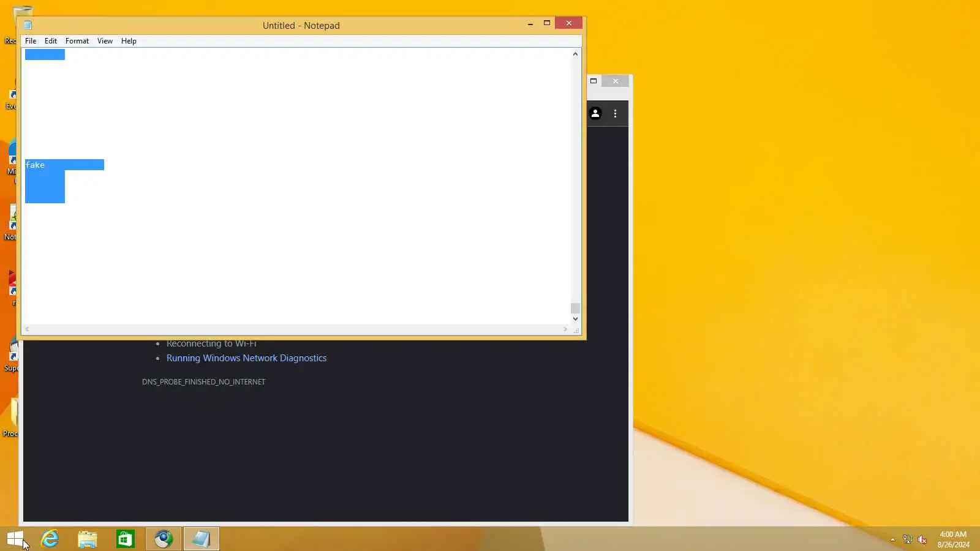The width and height of the screenshot is (980, 551).
Task: Open the Help menu in Notepad
Action: click(129, 41)
